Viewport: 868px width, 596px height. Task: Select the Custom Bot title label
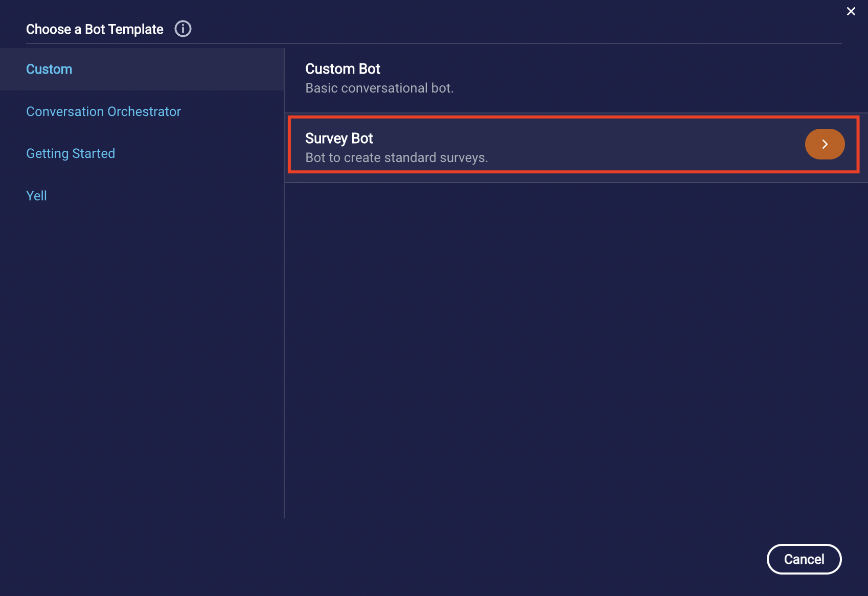point(342,68)
